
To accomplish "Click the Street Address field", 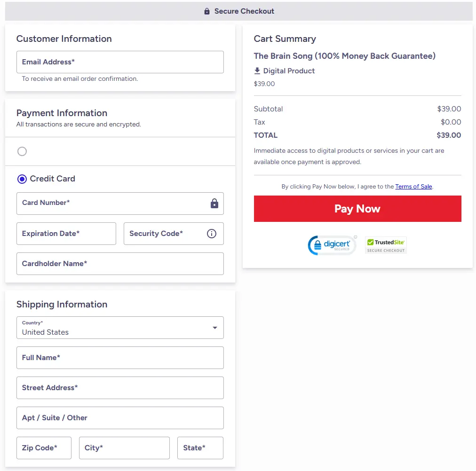I will [x=120, y=388].
